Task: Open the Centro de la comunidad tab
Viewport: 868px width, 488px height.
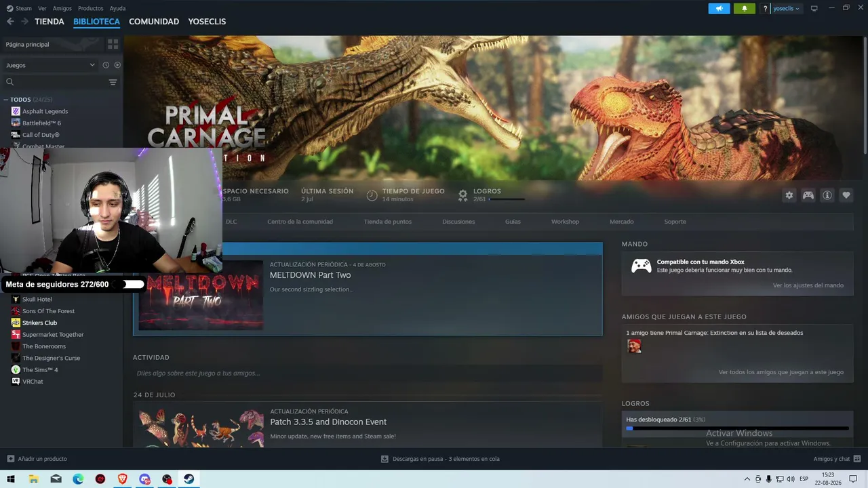Action: (300, 222)
